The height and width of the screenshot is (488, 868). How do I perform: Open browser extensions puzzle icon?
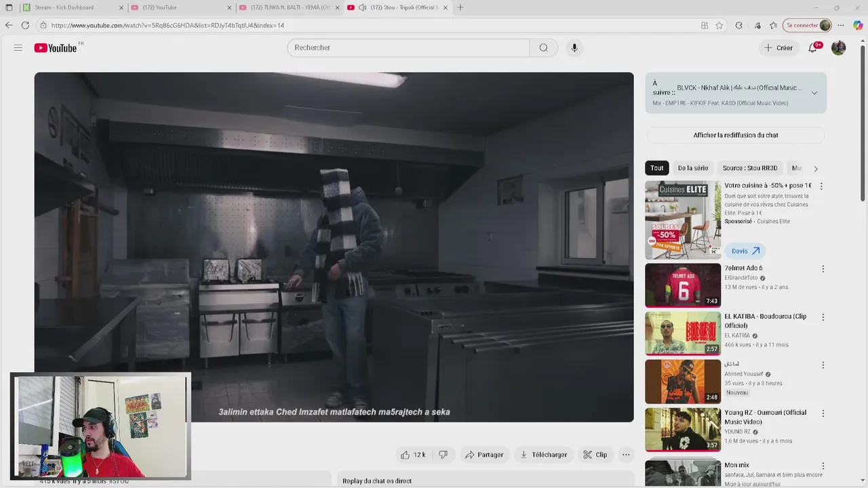tap(739, 26)
